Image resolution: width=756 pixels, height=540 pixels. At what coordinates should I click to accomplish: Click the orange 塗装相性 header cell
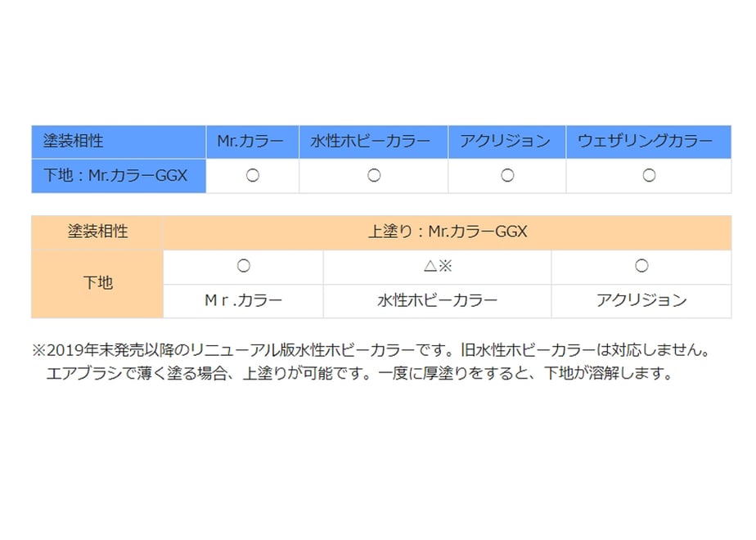97,232
